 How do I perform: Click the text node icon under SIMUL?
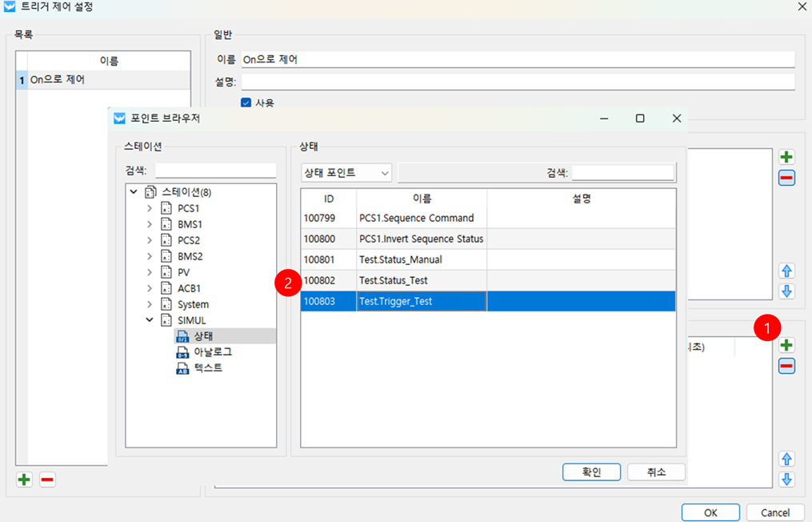pos(182,368)
